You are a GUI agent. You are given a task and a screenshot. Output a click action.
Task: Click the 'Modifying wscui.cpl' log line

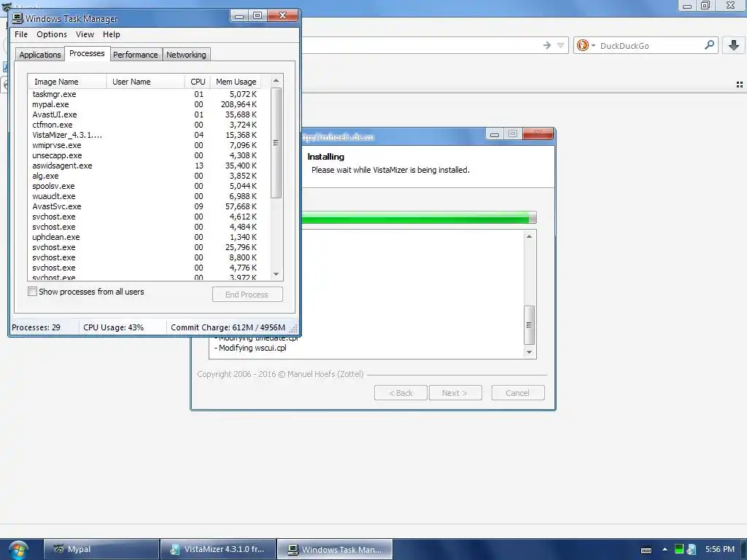(x=251, y=348)
